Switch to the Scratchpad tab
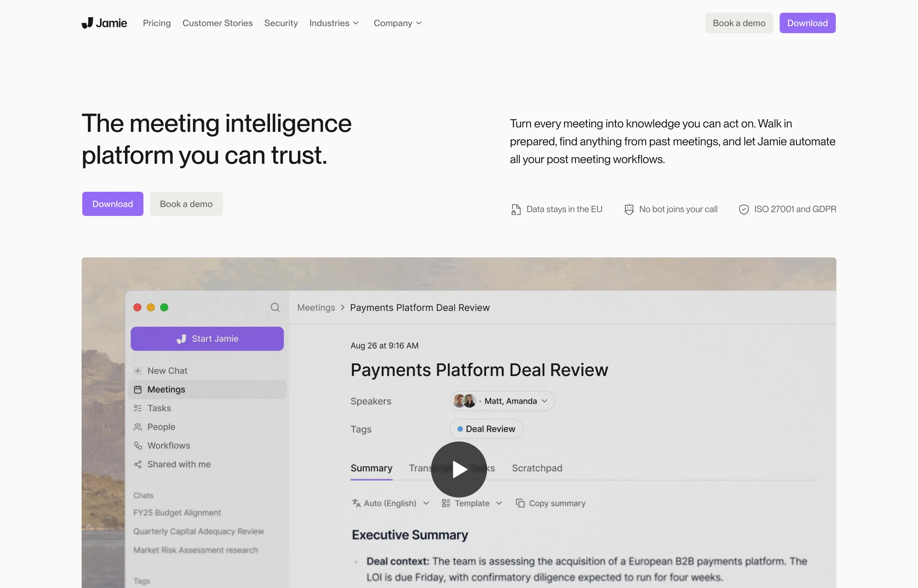The width and height of the screenshot is (918, 588). (x=537, y=469)
